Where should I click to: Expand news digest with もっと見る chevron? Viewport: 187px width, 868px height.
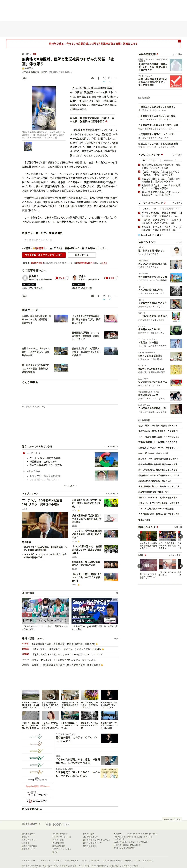click(71, 486)
